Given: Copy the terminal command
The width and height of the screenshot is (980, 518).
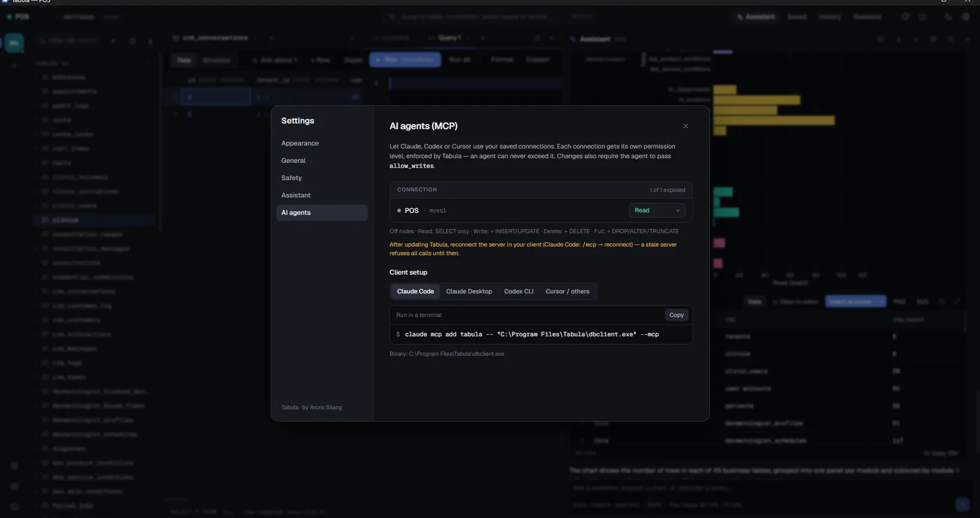Looking at the screenshot, I should point(676,315).
